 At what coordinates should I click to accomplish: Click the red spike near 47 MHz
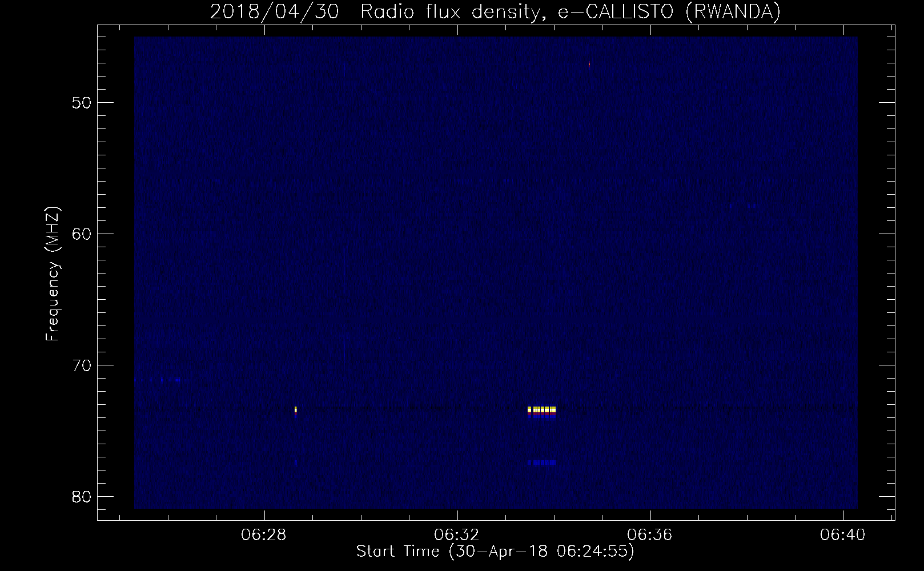point(589,65)
